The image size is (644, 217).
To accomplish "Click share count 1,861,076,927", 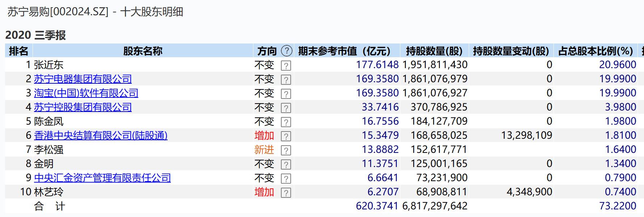I will [435, 93].
